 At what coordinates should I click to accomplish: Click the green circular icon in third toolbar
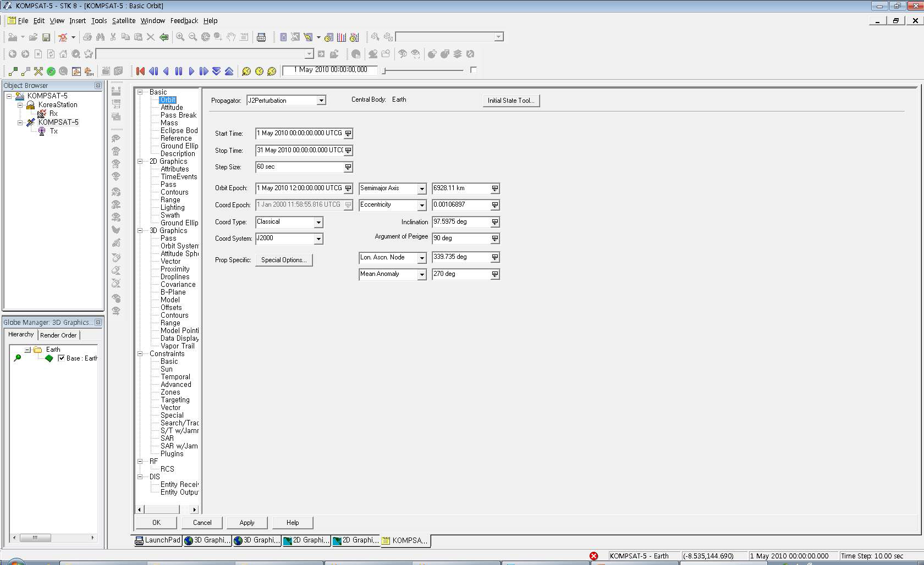click(x=51, y=71)
